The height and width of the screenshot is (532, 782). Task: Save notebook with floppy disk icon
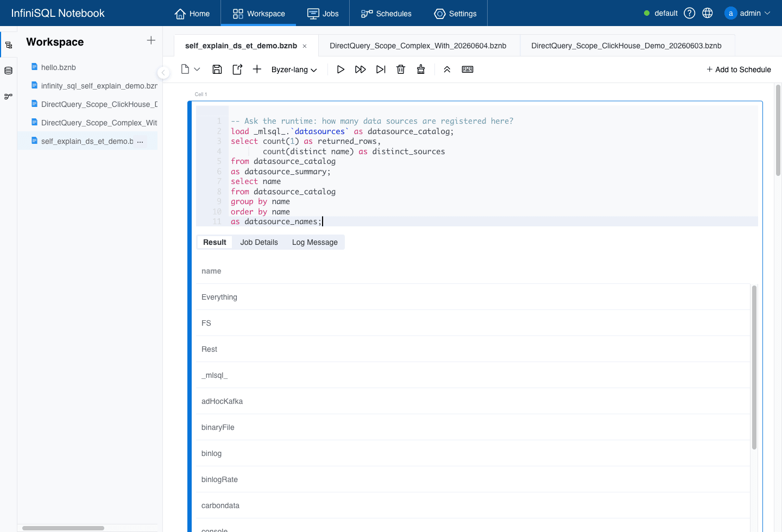coord(217,69)
